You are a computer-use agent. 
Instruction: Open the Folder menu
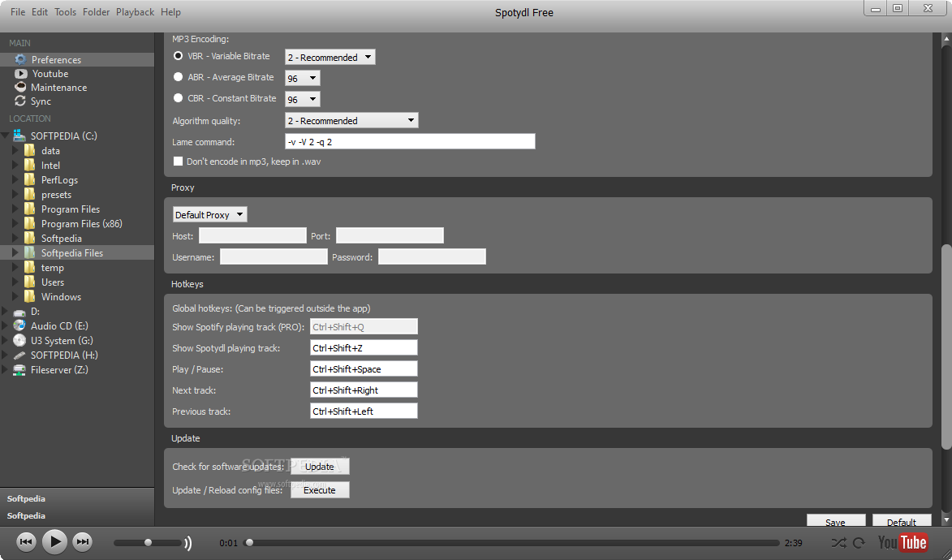96,12
